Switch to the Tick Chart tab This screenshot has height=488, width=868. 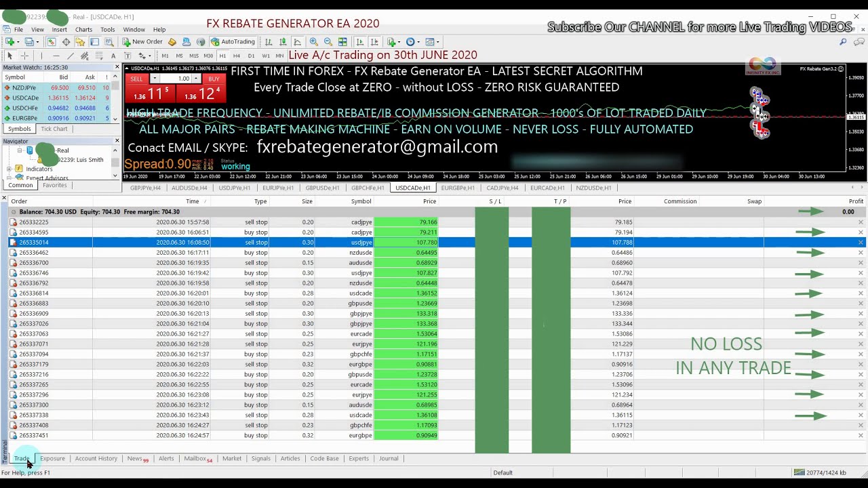point(54,129)
